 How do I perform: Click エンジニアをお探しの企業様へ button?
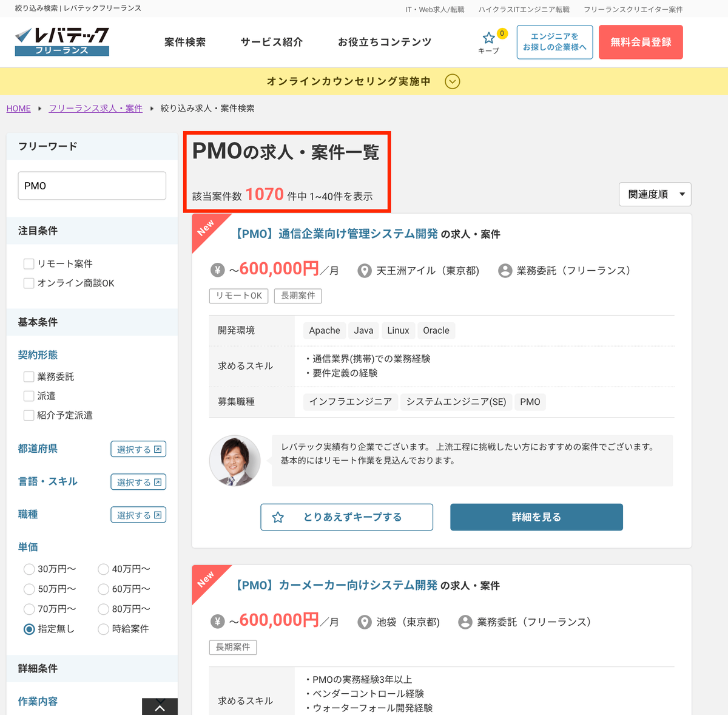click(x=554, y=42)
